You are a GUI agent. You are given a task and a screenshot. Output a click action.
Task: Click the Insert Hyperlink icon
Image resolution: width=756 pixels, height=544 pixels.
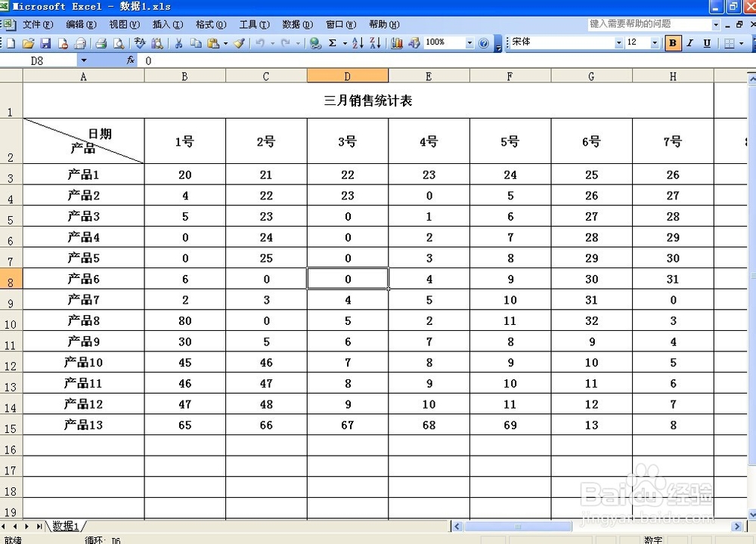coord(314,43)
